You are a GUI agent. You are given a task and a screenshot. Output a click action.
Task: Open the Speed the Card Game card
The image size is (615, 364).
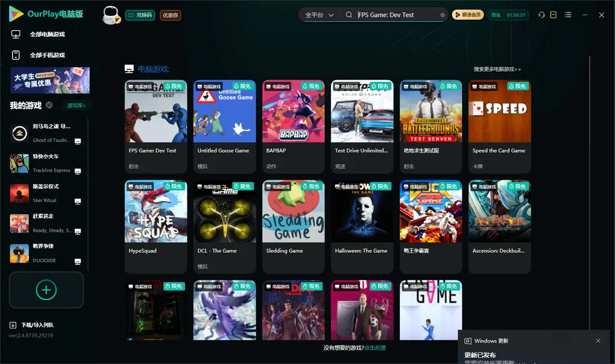(x=499, y=126)
